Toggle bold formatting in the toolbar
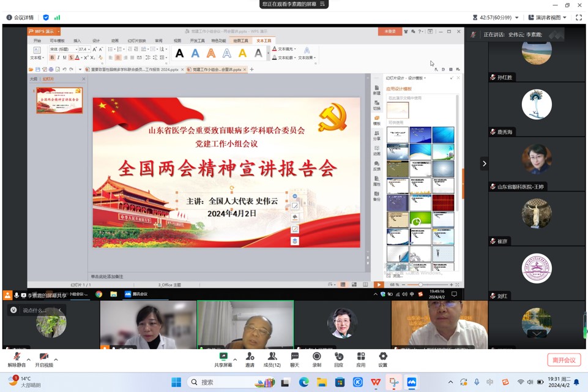Viewport: 588px width, 392px height. 51,57
